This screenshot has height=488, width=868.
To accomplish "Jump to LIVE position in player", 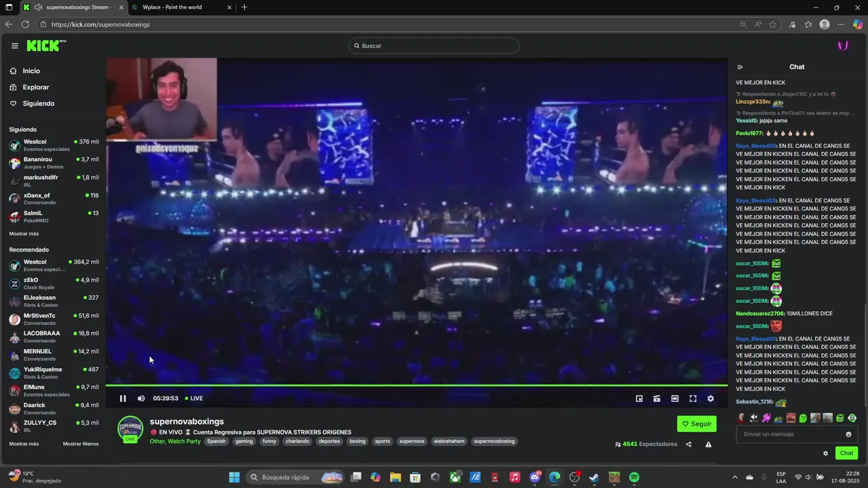I will pyautogui.click(x=194, y=399).
